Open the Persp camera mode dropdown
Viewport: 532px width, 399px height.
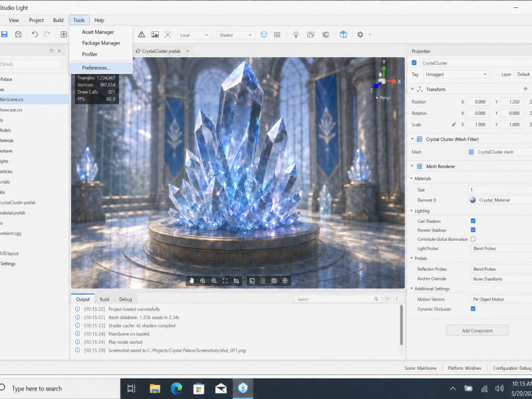click(383, 98)
